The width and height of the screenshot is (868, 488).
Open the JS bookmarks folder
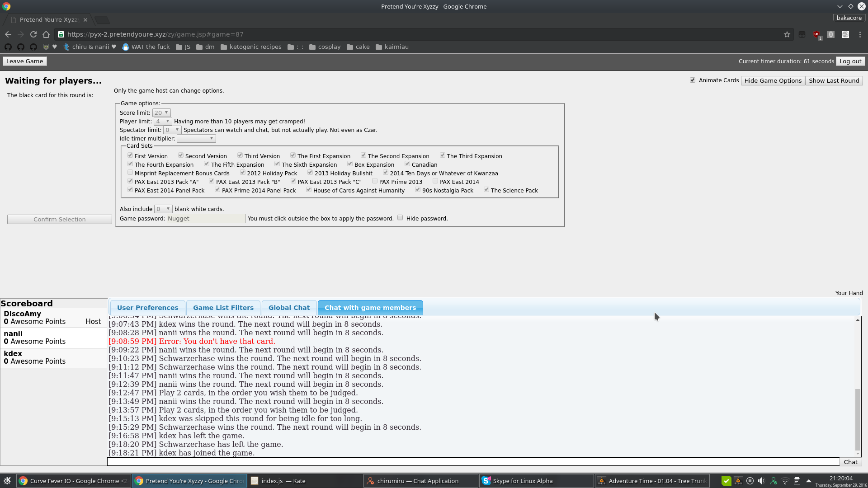tap(183, 47)
